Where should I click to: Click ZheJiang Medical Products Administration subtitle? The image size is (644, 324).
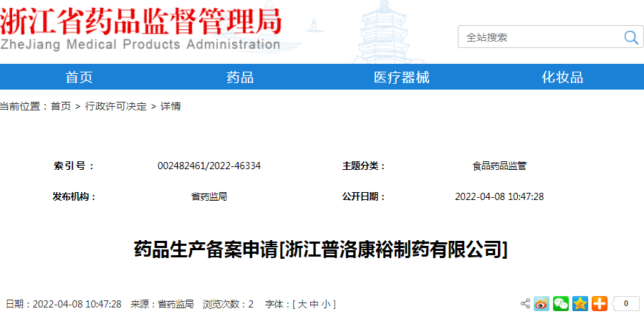[x=140, y=44]
